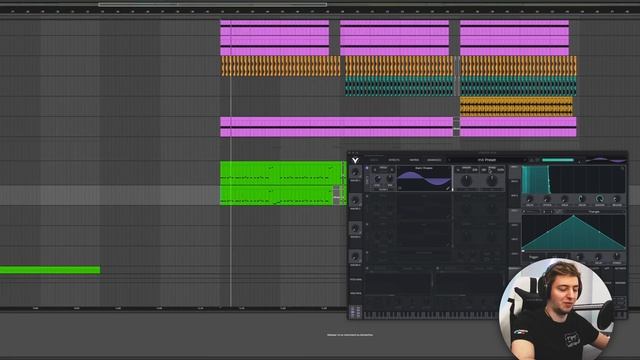640x360 pixels.
Task: Switch to the EFFECTS tab in Vital
Action: click(x=394, y=160)
